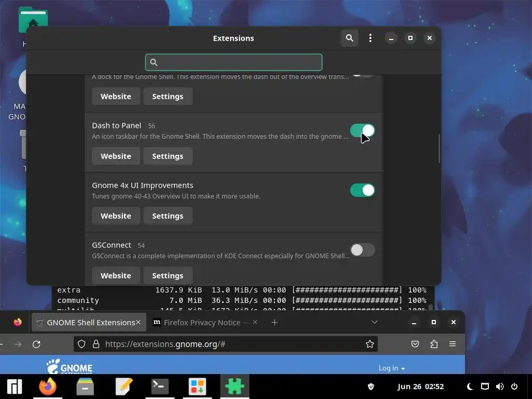This screenshot has width=532, height=399.
Task: Click the Firefox forward arrow
Action: (x=18, y=344)
